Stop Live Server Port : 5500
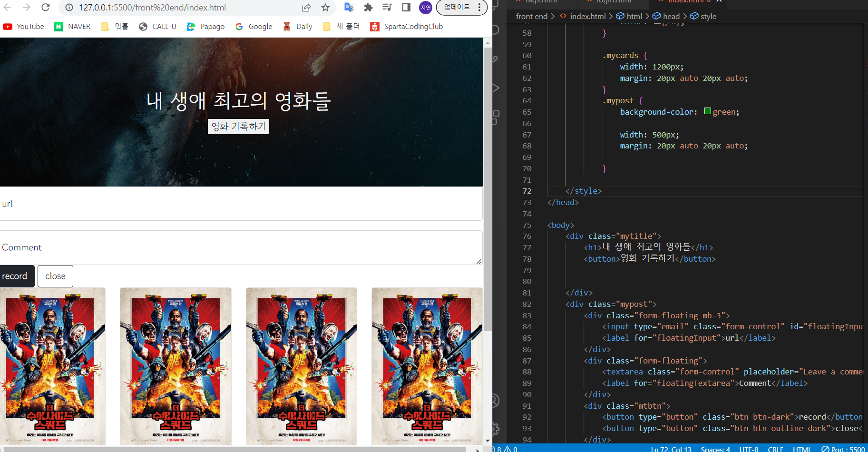 843,449
